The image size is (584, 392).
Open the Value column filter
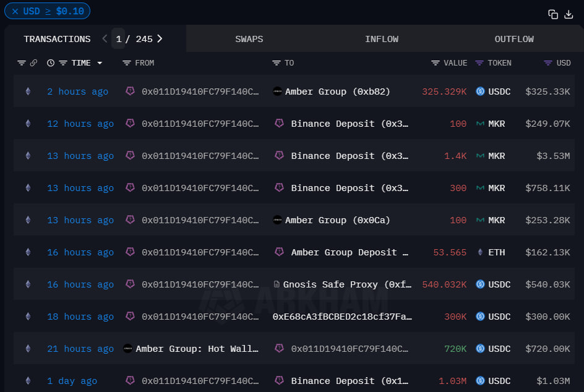point(435,63)
